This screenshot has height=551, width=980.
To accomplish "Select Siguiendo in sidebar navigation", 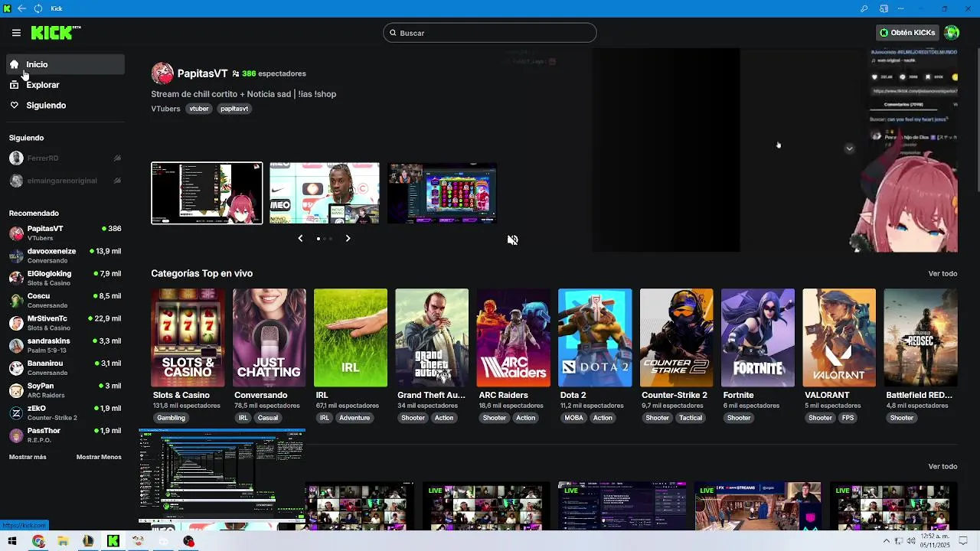I will (65, 106).
